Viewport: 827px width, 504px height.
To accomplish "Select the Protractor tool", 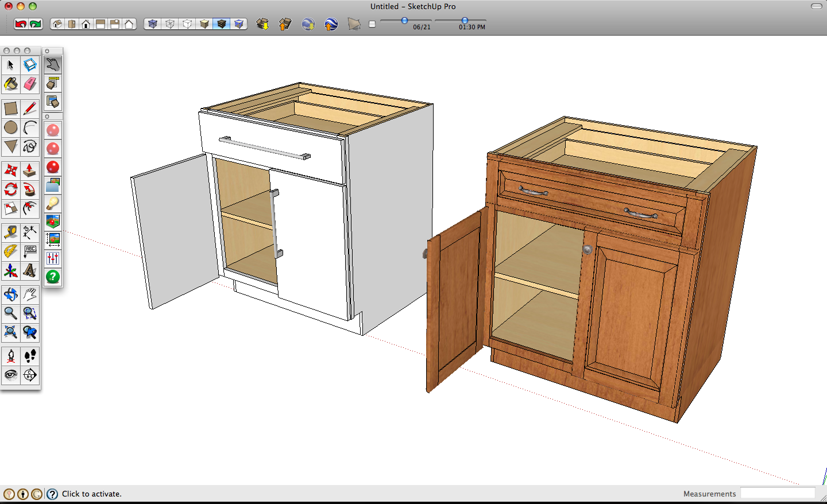I will pos(11,251).
